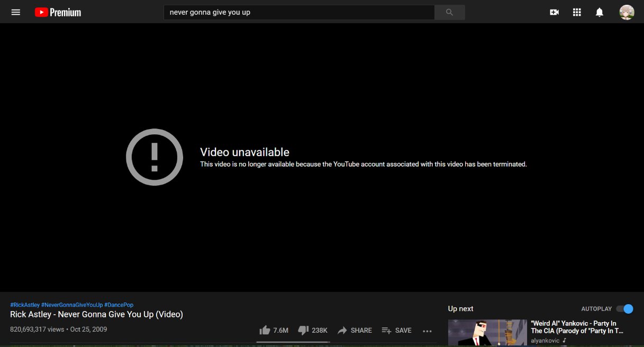Screen dimensions: 644x347
Task: Open the YouTube apps grid
Action: (x=577, y=12)
